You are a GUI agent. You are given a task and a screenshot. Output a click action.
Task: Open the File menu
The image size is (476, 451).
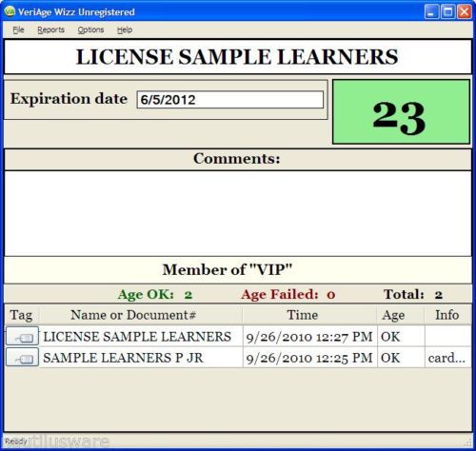(18, 29)
